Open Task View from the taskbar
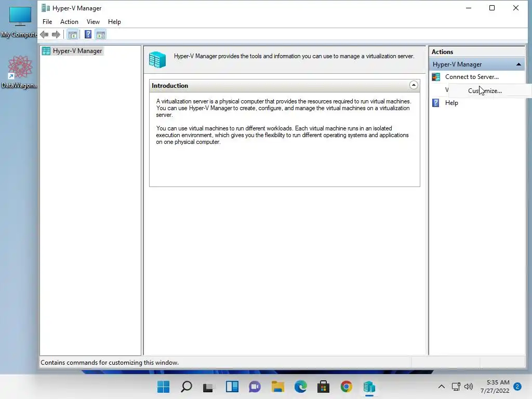 pyautogui.click(x=208, y=387)
